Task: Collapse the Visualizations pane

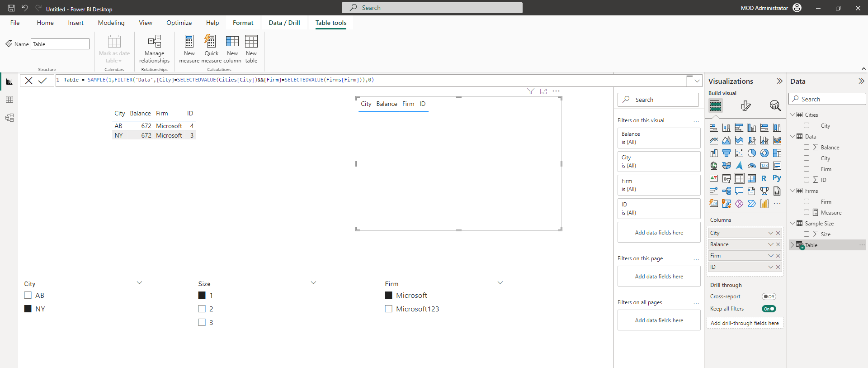Action: (x=779, y=81)
